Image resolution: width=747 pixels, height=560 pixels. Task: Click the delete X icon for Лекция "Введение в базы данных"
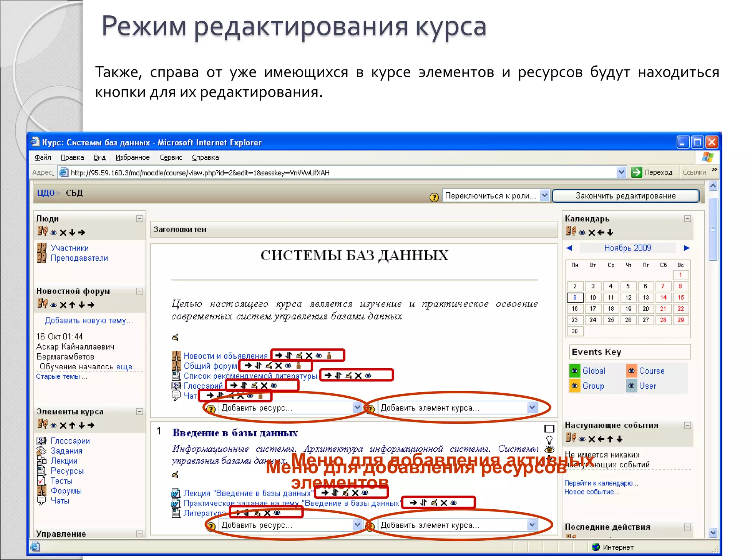(x=355, y=493)
